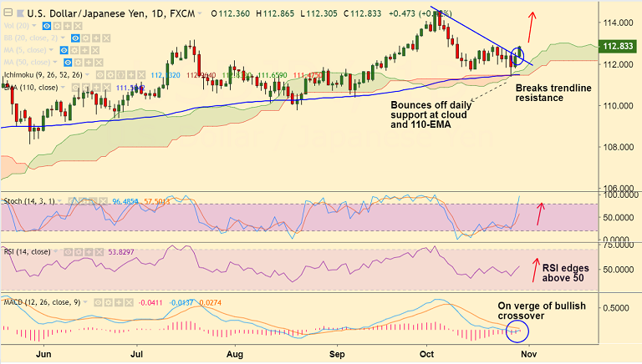
Task: Remove RSI (14, close) with its X
Action: (x=99, y=252)
